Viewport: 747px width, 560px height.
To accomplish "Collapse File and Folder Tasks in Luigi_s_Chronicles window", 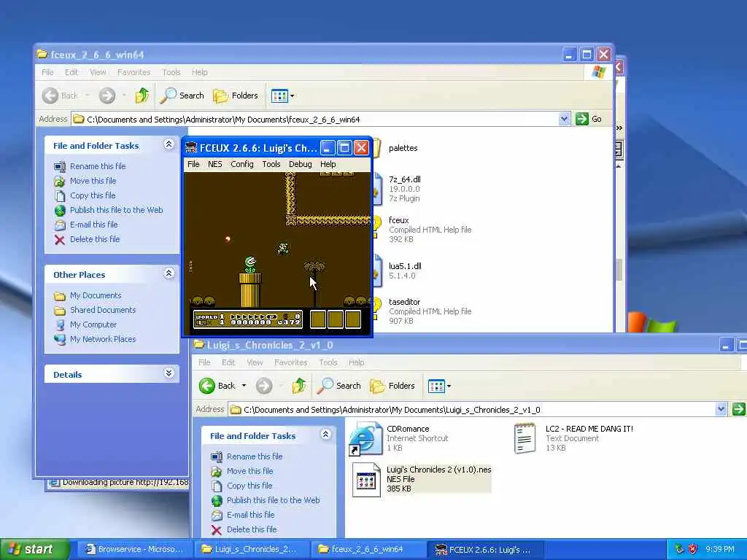I will pyautogui.click(x=325, y=435).
